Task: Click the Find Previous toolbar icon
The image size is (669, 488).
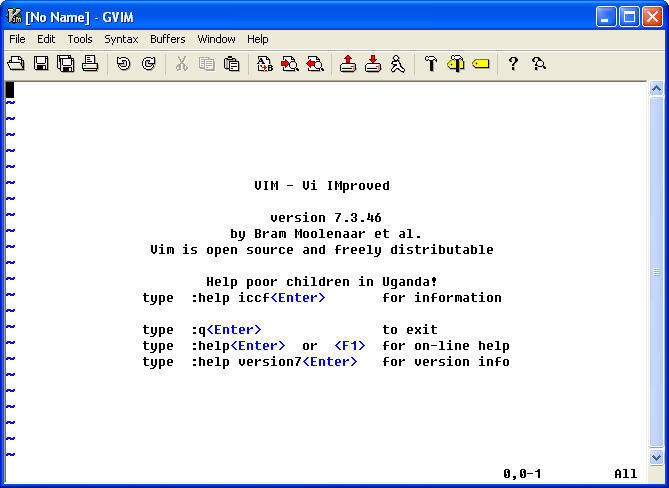Action: coord(315,64)
